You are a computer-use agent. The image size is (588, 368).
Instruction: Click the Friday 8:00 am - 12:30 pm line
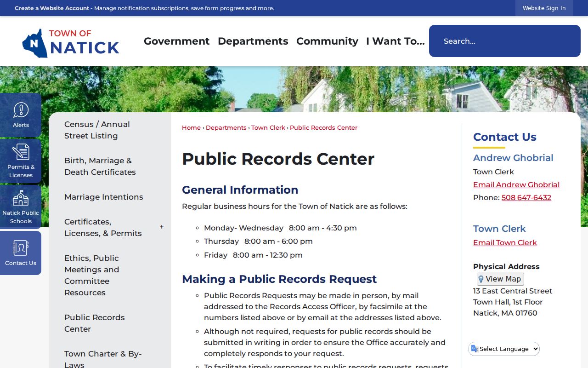coord(253,255)
